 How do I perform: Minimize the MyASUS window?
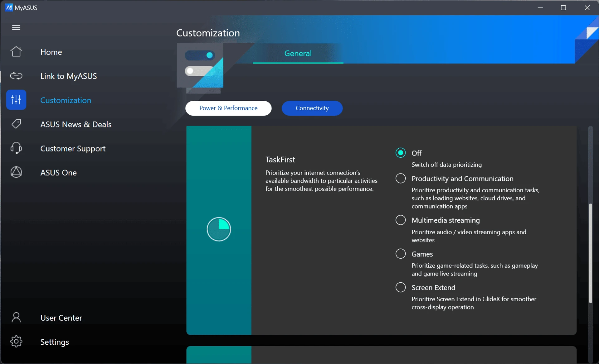540,7
